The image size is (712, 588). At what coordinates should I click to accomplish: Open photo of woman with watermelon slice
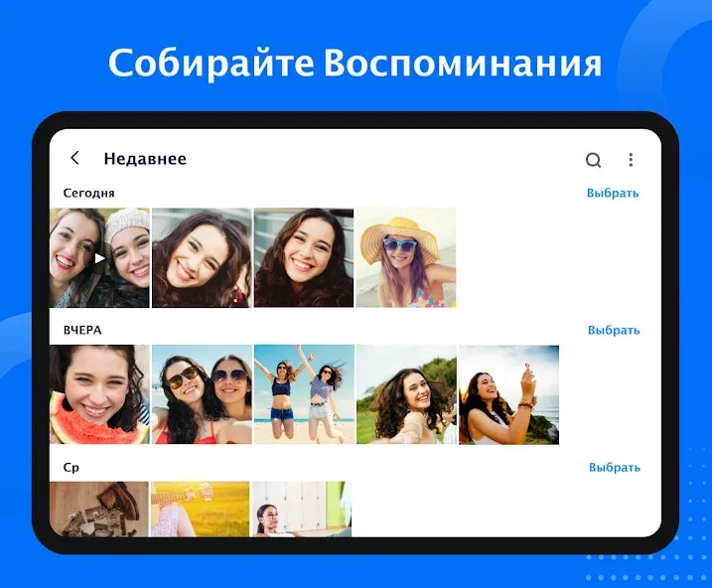click(x=99, y=394)
